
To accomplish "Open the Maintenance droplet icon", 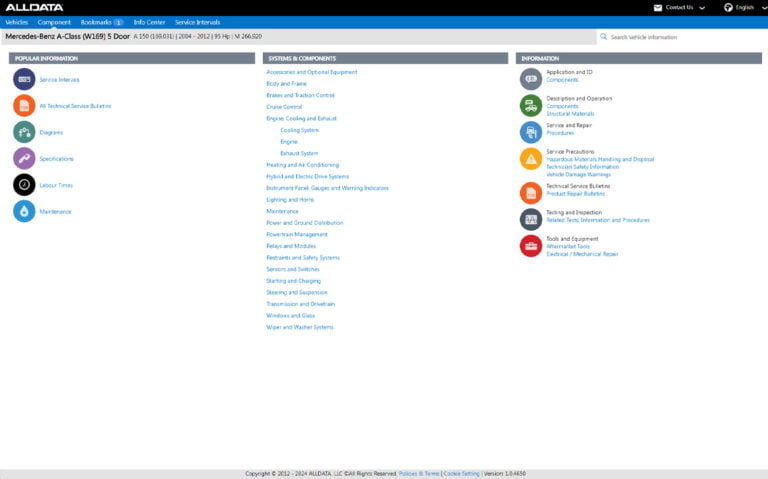I will coord(24,212).
